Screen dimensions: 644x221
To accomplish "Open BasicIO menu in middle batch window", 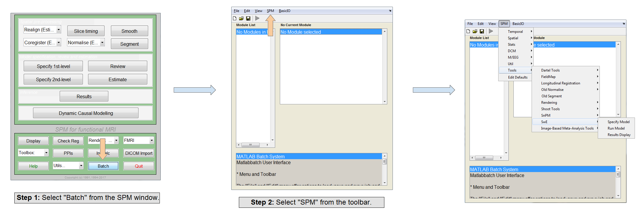I will [x=285, y=11].
